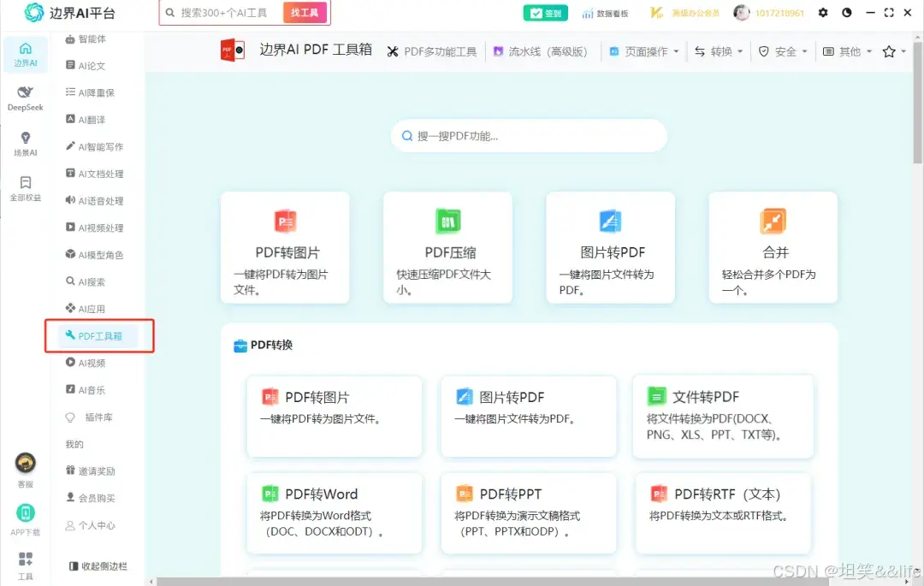This screenshot has width=924, height=586.
Task: Focus the 搜一搜PDF功能 search box
Action: click(x=530, y=136)
